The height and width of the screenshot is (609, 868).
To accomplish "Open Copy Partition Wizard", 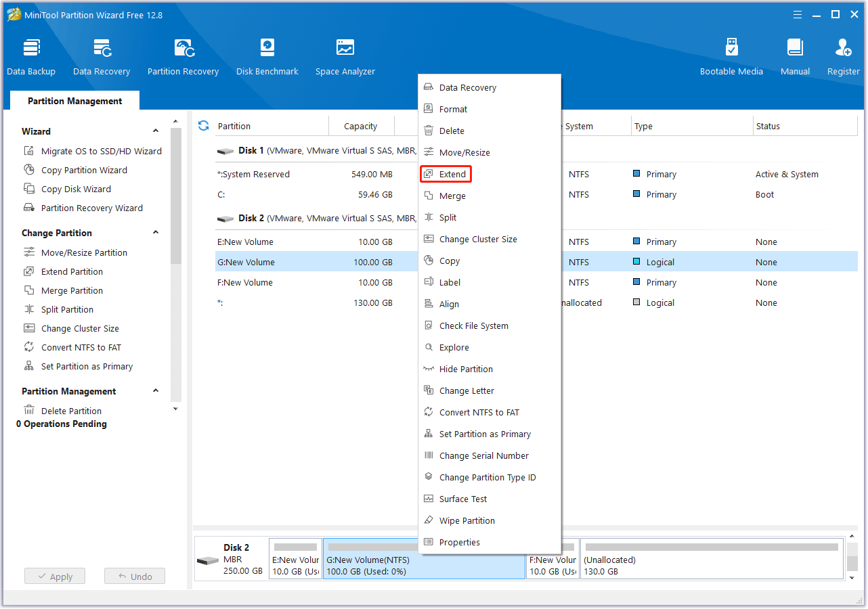I will click(x=76, y=170).
